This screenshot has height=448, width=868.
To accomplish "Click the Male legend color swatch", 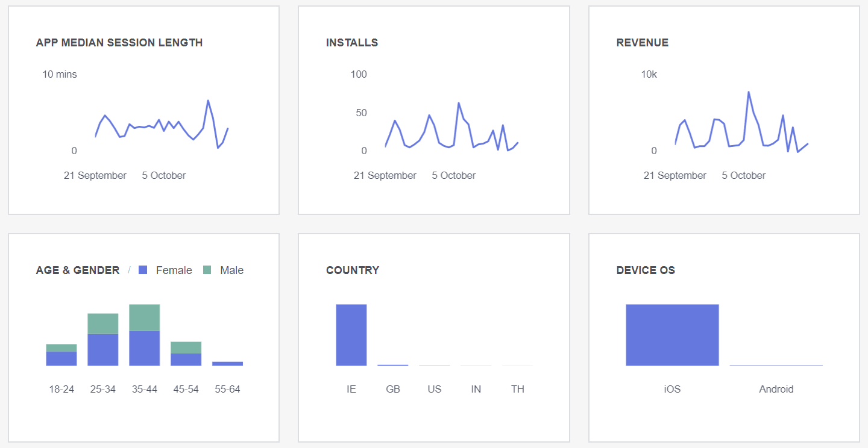I will click(x=207, y=270).
